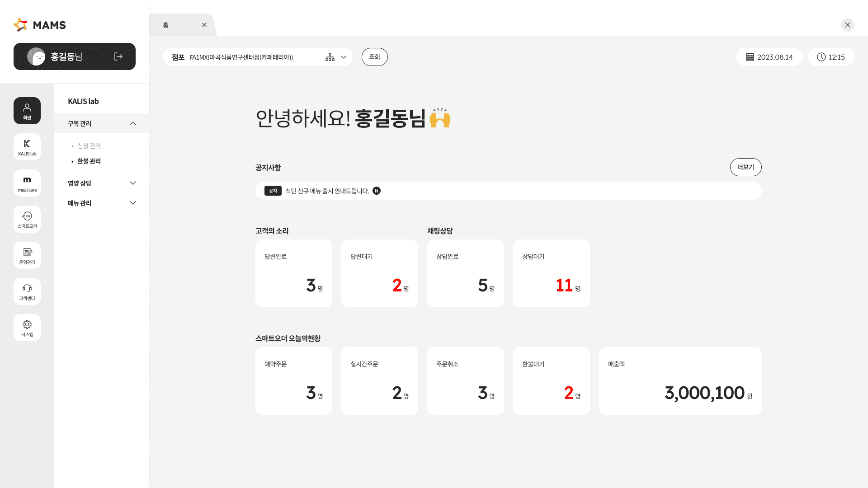Click the store hierarchy selector icon
The width and height of the screenshot is (868, 488).
(330, 57)
